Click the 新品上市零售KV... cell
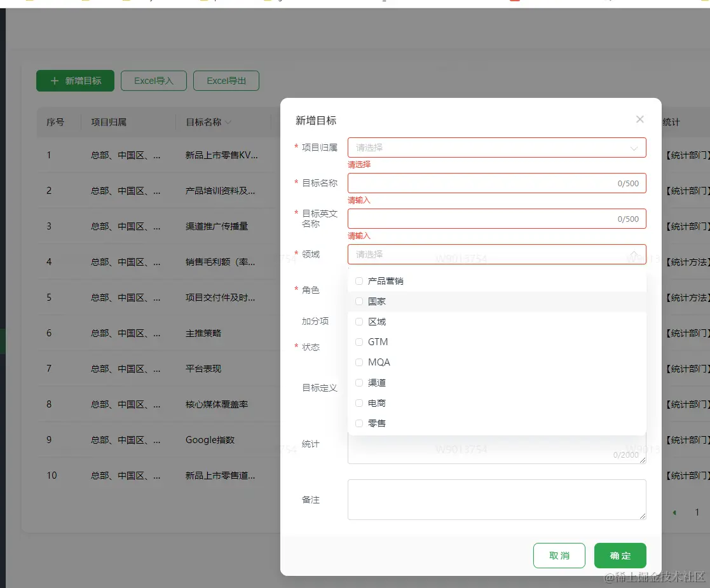This screenshot has height=588, width=710. point(221,155)
